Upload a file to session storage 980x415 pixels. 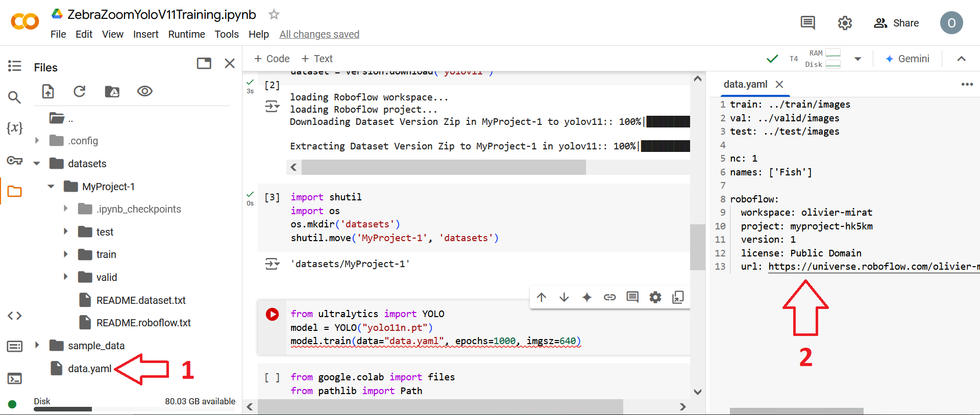pyautogui.click(x=48, y=91)
